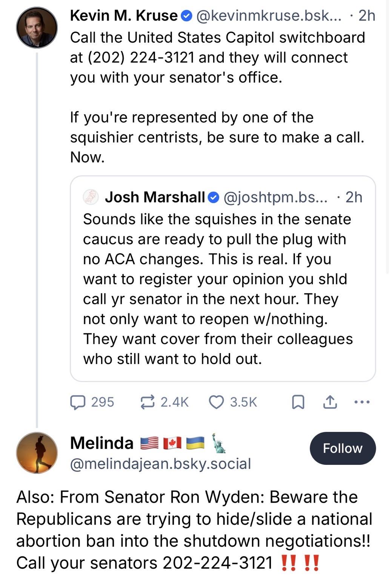Bookmark this post
The width and height of the screenshot is (392, 580).
pos(298,402)
